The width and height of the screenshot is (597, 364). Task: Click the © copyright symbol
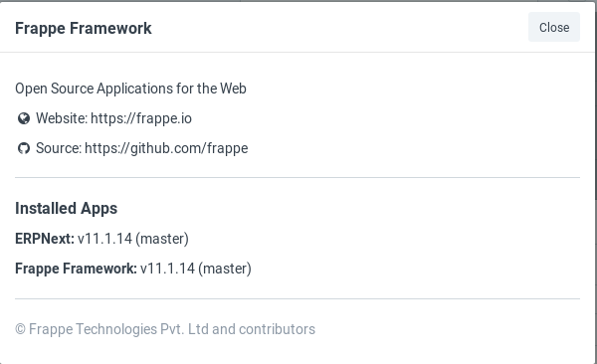(20, 329)
